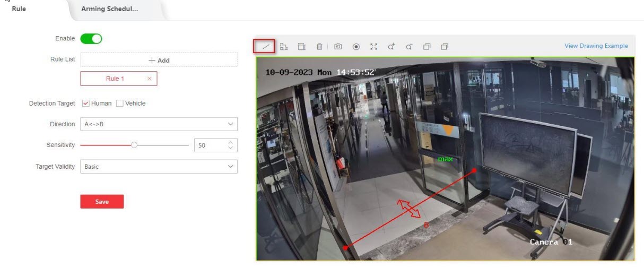The image size is (644, 268).
Task: Zoom in using the magnifier plus icon
Action: coord(391,47)
